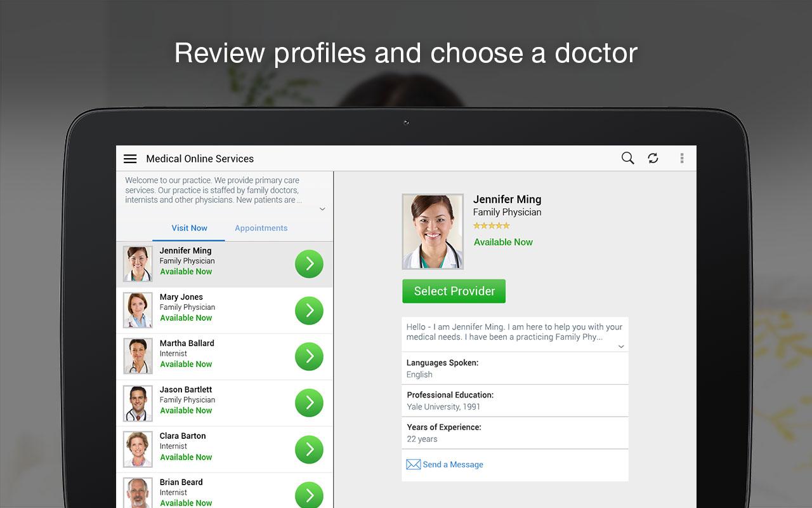Open Clara Barton's photo thumbnail
812x508 pixels.
[138, 449]
